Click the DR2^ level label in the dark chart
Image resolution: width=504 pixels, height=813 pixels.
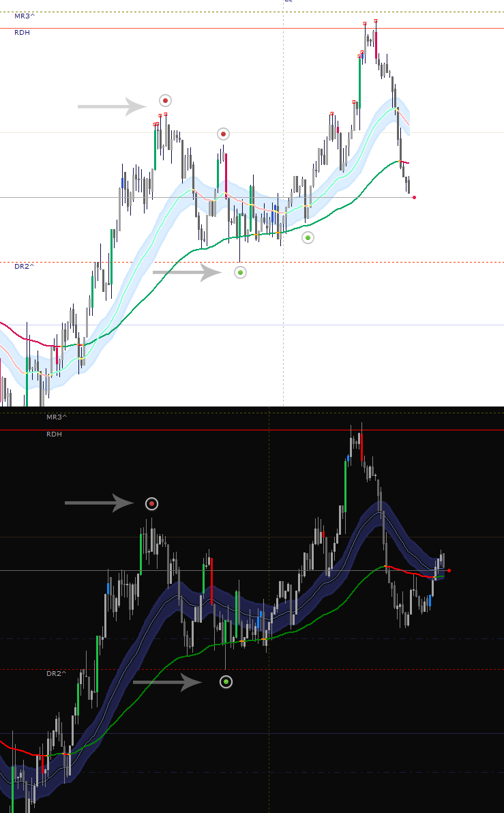[x=57, y=674]
